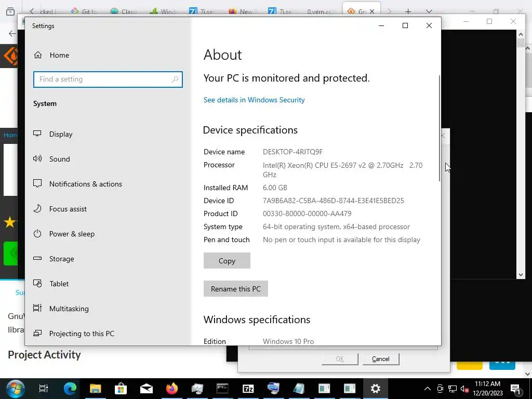Launch Microsoft Edge from taskbar
This screenshot has width=532, height=399.
[x=70, y=389]
